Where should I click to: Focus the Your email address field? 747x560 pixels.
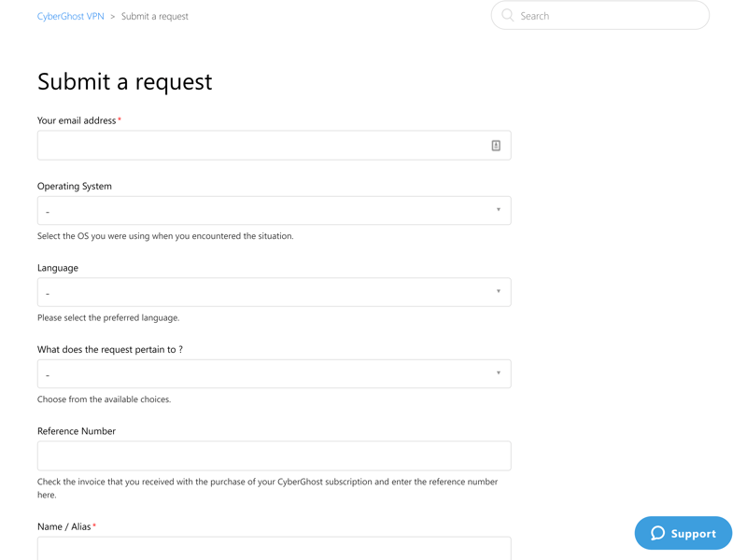coord(274,146)
